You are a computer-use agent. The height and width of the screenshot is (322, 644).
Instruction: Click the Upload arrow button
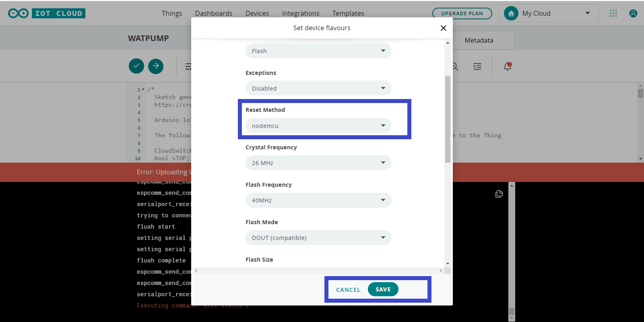tap(156, 66)
